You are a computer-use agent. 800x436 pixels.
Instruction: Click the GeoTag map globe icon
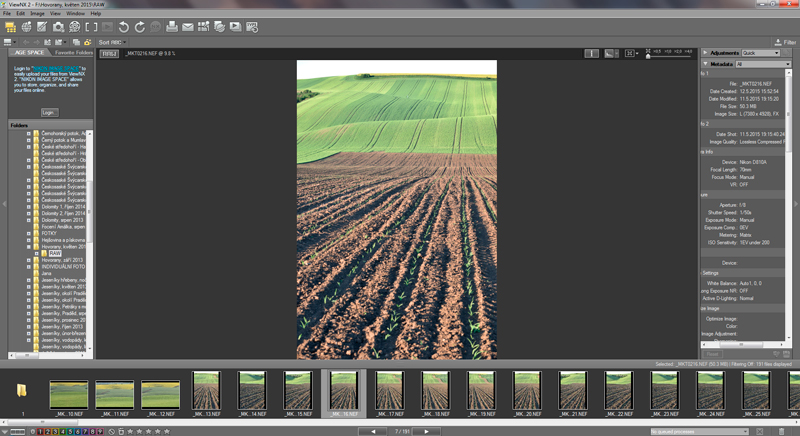[27, 27]
